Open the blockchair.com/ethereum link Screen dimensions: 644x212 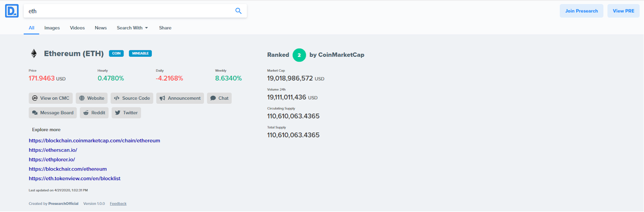pyautogui.click(x=68, y=169)
